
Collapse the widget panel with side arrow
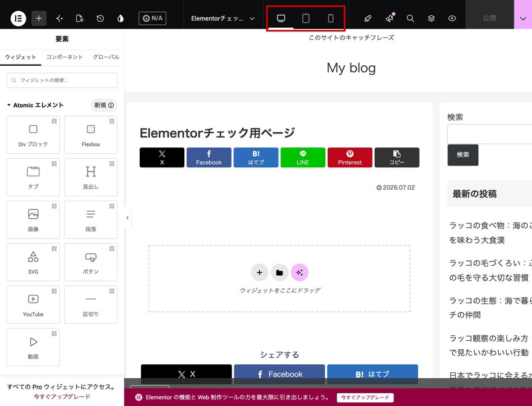pos(127,217)
